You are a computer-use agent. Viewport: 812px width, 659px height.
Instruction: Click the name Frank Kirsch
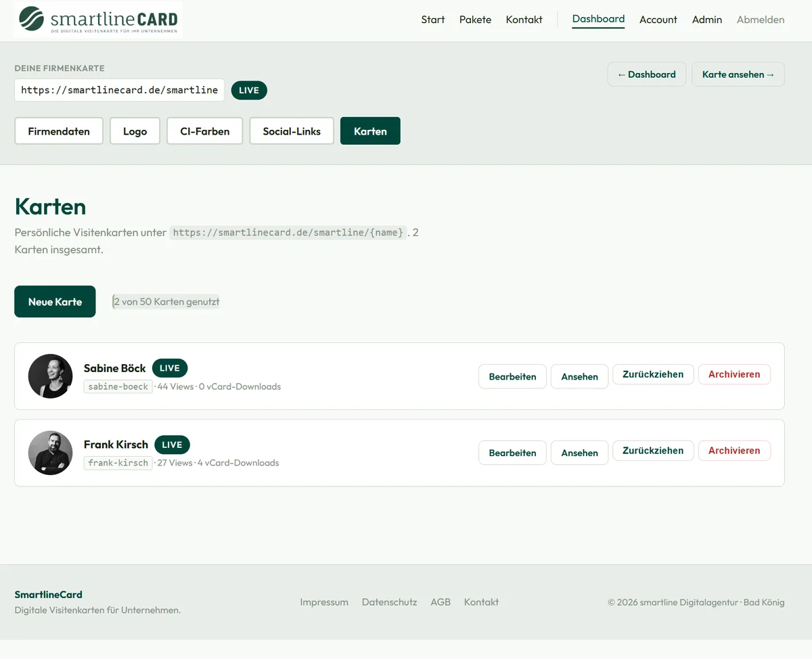coord(116,445)
